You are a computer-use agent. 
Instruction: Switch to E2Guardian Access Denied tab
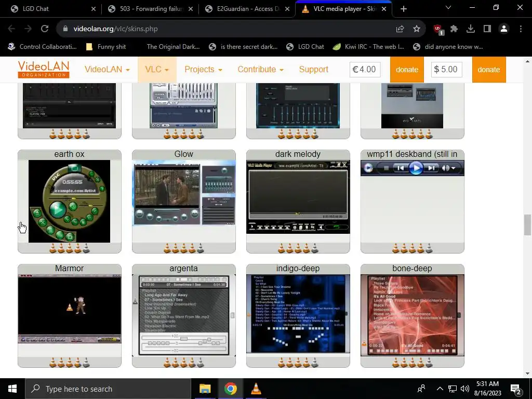pos(247,9)
